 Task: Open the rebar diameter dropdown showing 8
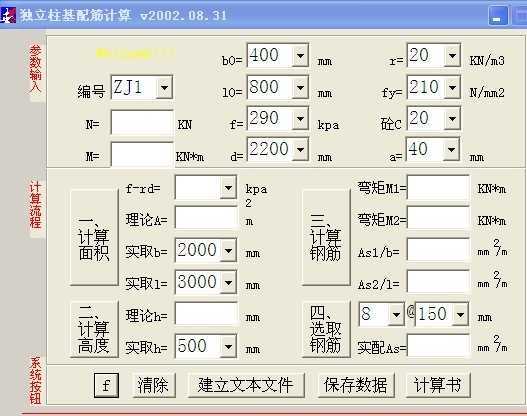point(396,315)
